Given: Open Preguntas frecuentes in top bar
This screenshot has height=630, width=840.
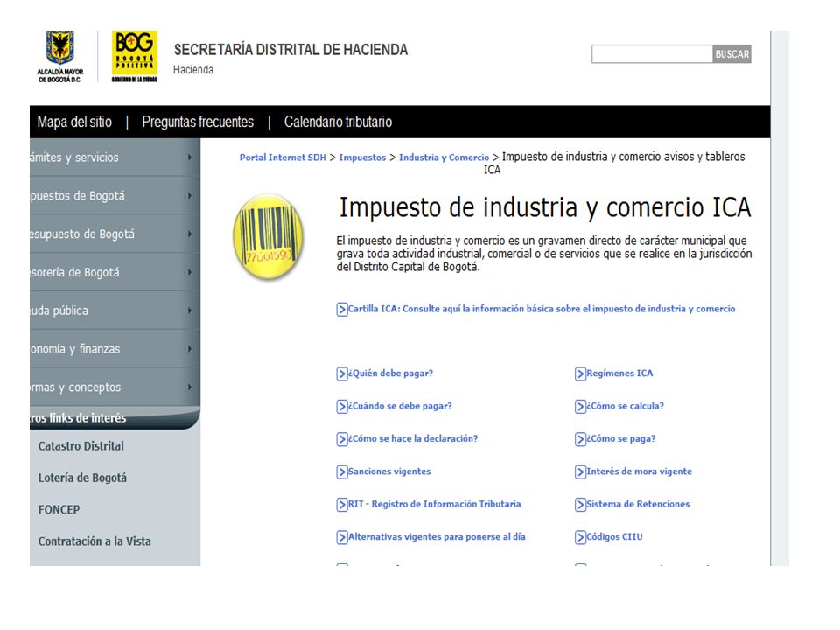Looking at the screenshot, I should tap(198, 122).
